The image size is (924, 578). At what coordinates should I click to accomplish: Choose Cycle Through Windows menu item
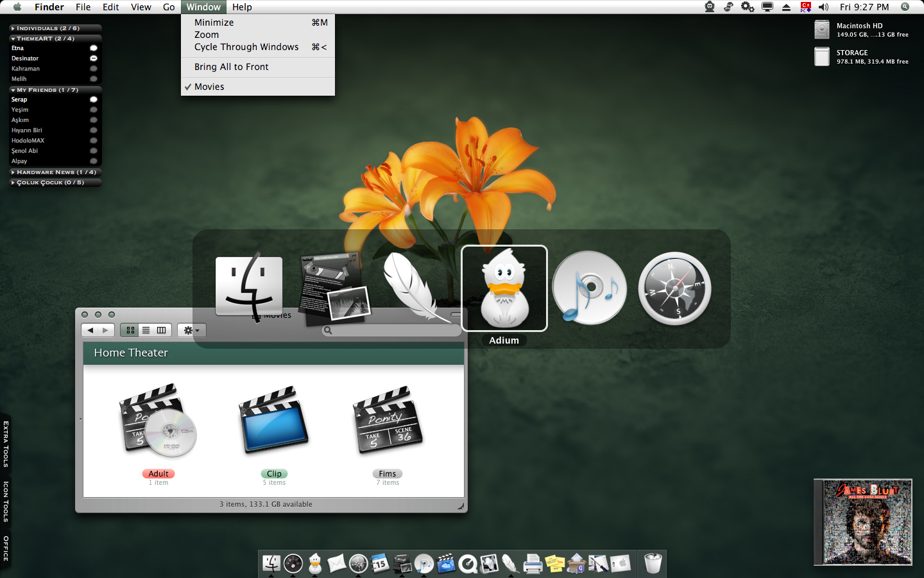(258, 47)
